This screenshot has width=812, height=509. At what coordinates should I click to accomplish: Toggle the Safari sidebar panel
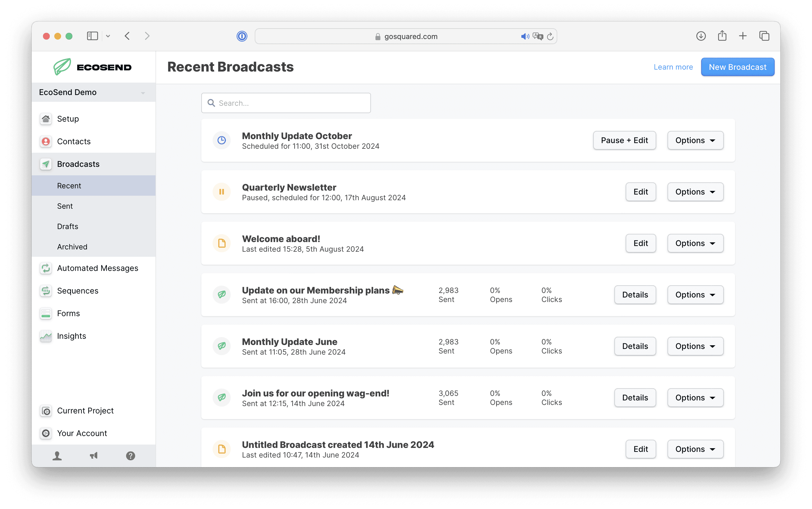point(92,36)
